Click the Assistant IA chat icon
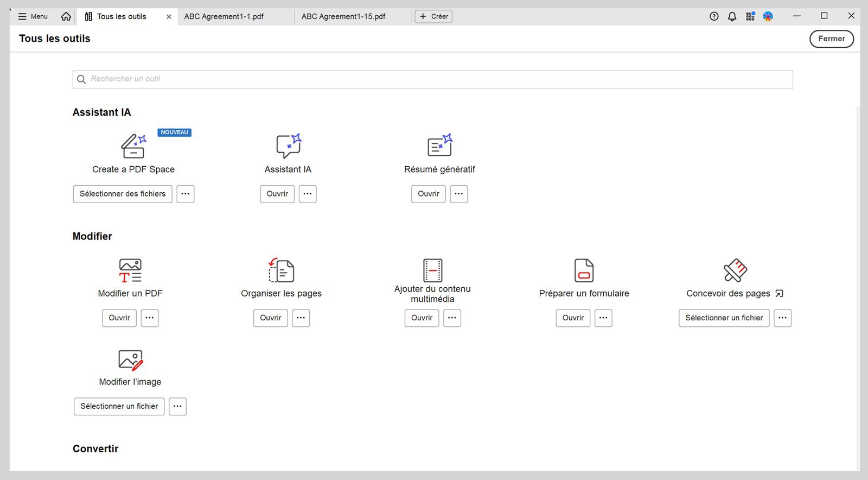 click(288, 146)
